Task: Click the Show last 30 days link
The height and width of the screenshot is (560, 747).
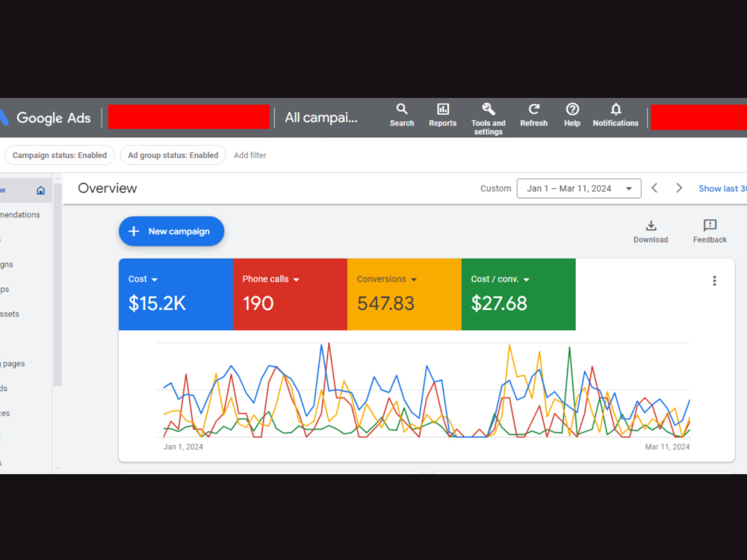Action: (722, 189)
